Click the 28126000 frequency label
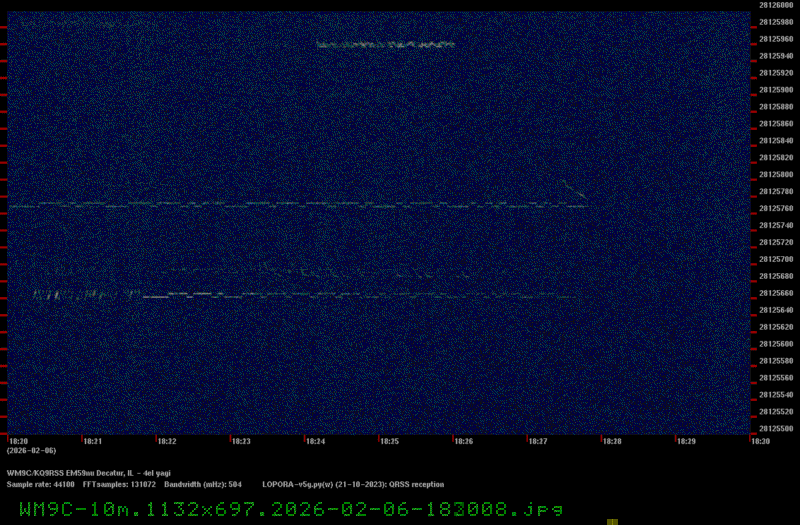This screenshot has height=525, width=800. [776, 5]
